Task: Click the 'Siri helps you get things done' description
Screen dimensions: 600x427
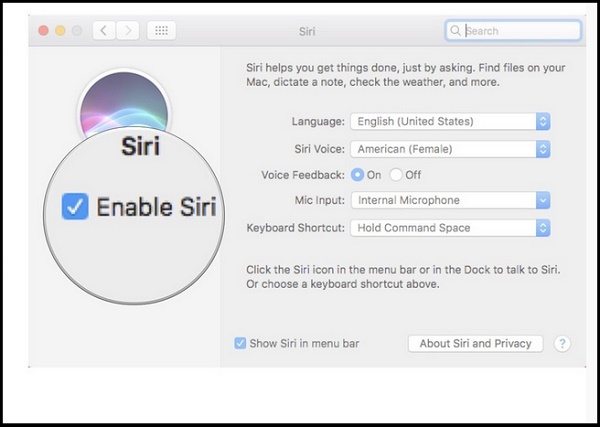Action: (406, 75)
